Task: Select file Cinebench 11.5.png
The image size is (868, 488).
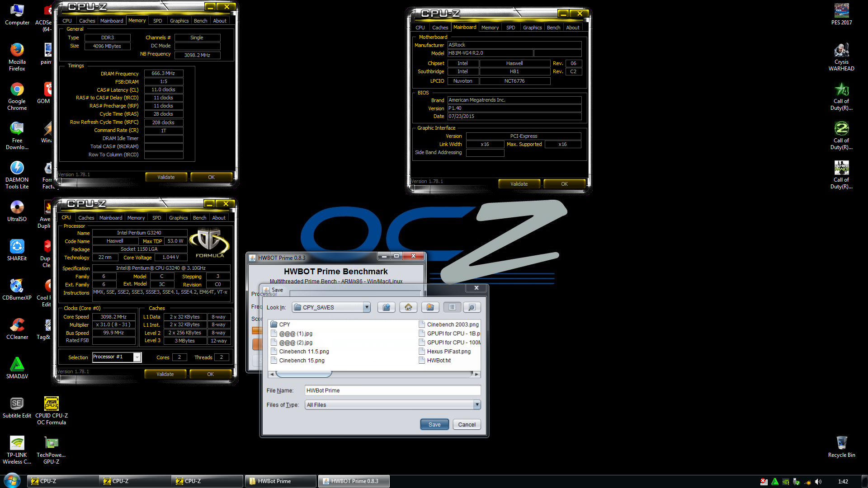Action: point(300,352)
